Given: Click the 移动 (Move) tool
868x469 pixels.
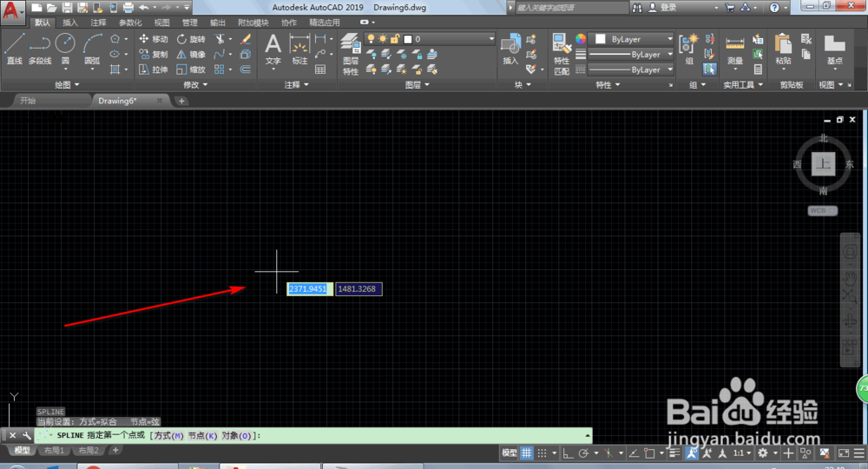Looking at the screenshot, I should 154,39.
